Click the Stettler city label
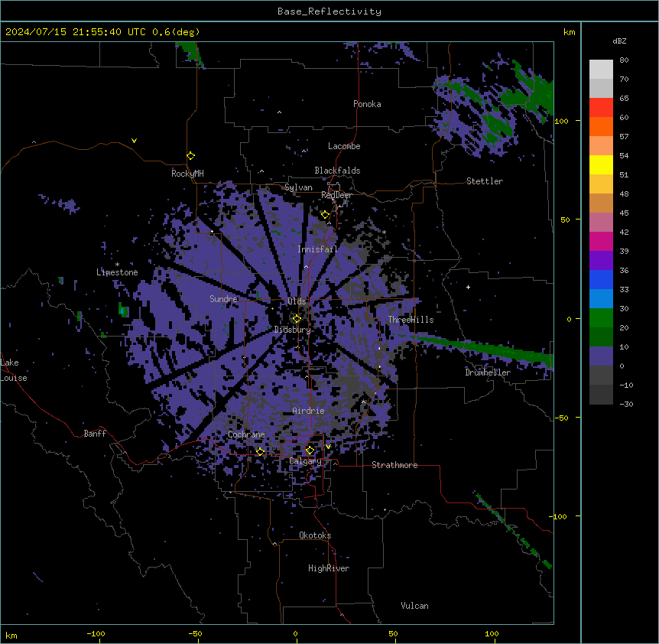Screen dimensions: 659x644 point(485,181)
